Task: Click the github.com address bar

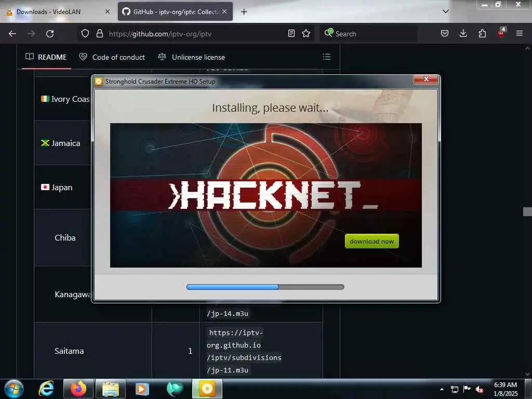Action: click(197, 34)
